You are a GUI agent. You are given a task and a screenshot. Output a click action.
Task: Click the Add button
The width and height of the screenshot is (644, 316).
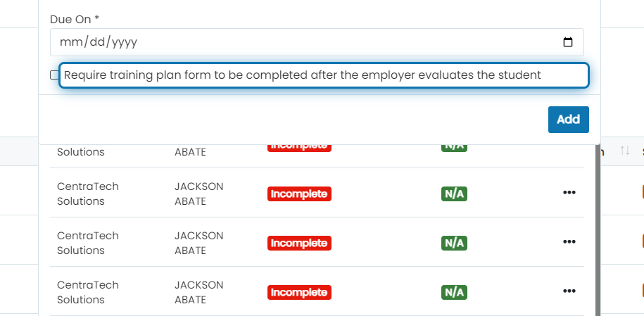[x=569, y=120]
